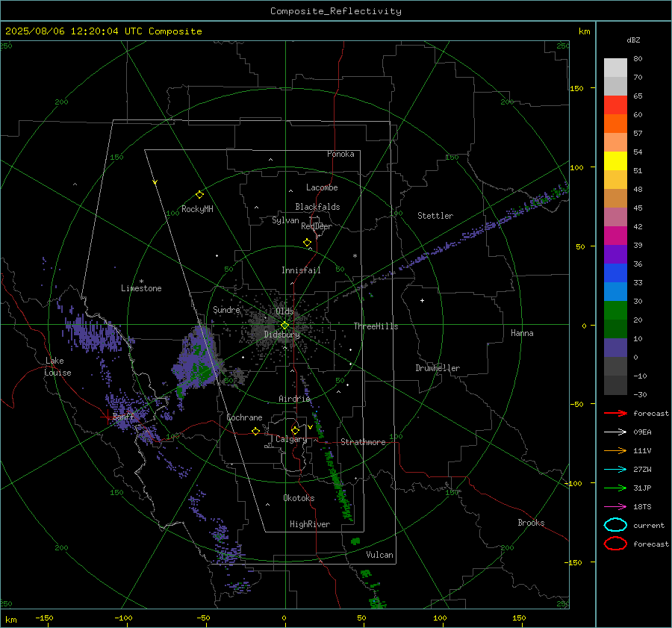Select the red 60-65 dBZ color swatch
This screenshot has width=672, height=628.
click(x=615, y=105)
